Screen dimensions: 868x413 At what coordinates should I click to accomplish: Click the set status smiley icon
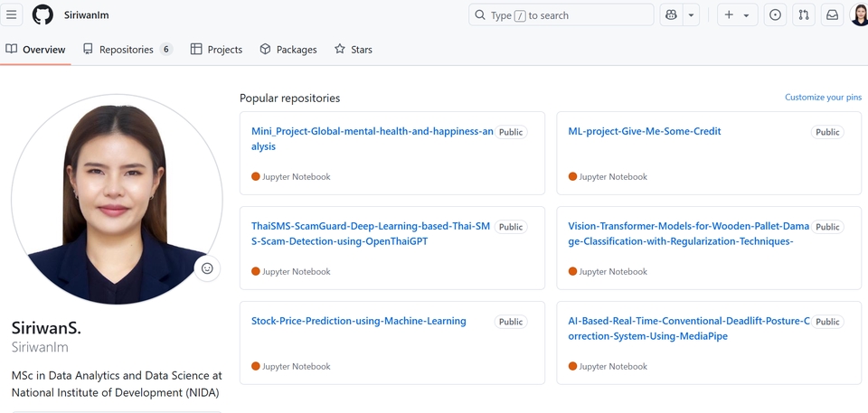click(x=207, y=268)
